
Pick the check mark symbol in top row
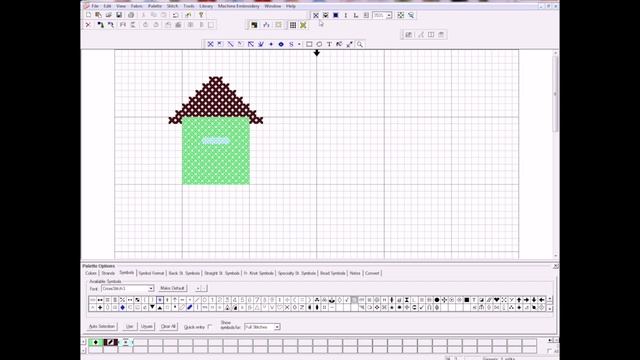pos(347,300)
